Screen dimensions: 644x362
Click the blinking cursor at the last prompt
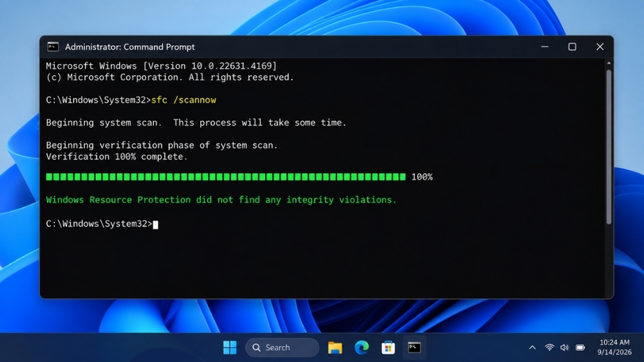point(156,224)
